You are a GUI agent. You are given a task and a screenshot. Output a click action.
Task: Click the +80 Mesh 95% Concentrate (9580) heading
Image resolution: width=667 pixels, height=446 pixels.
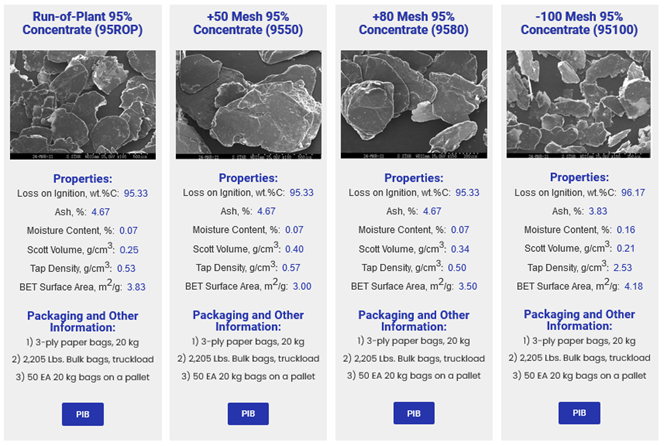point(414,24)
